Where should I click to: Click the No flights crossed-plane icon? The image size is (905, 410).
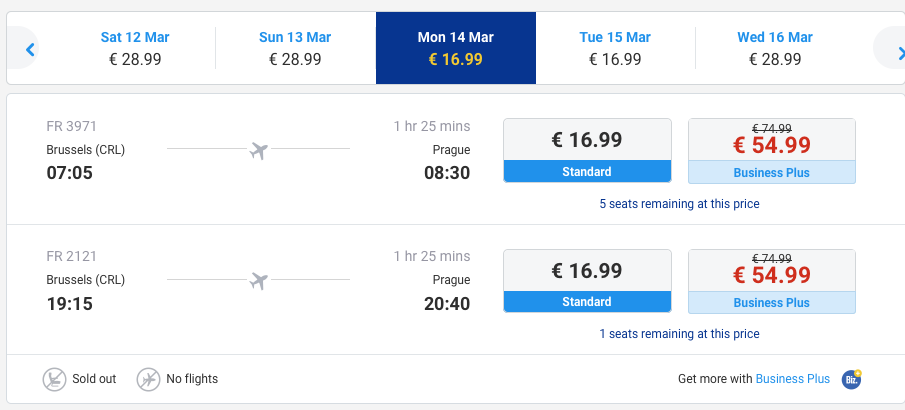148,379
